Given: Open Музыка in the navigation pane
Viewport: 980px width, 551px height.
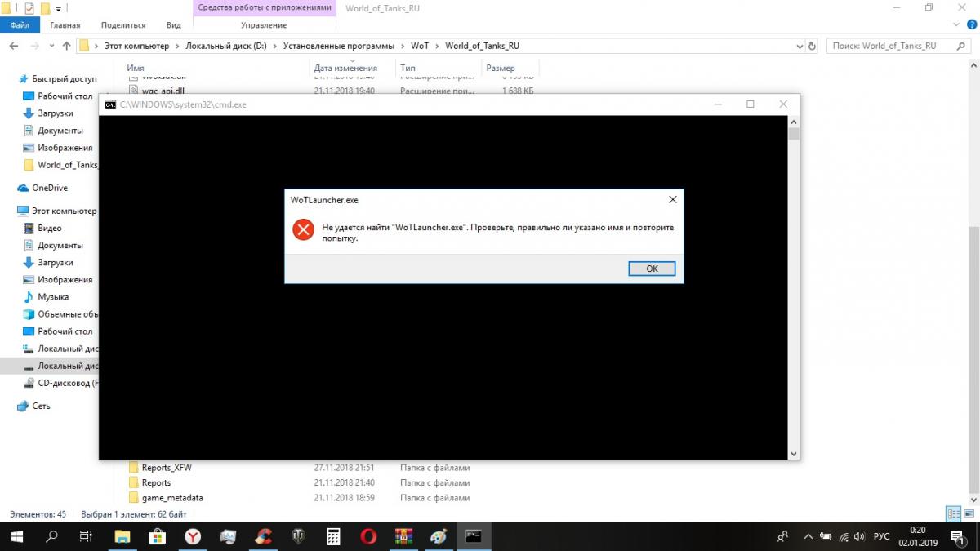Looking at the screenshot, I should pyautogui.click(x=53, y=297).
